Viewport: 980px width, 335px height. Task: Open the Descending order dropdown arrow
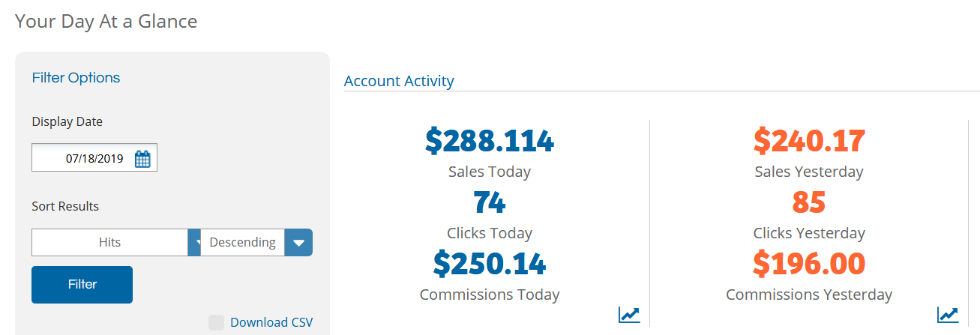coord(298,242)
